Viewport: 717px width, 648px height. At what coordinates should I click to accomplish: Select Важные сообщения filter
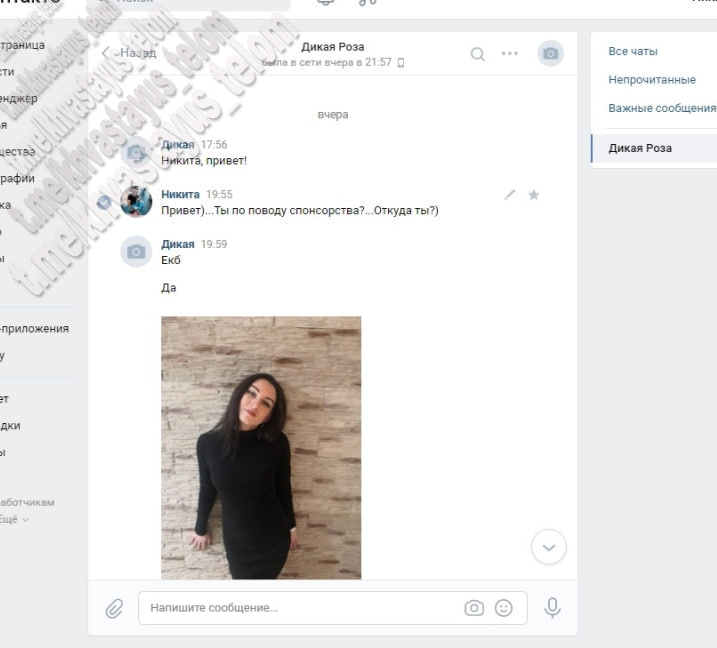coord(662,108)
